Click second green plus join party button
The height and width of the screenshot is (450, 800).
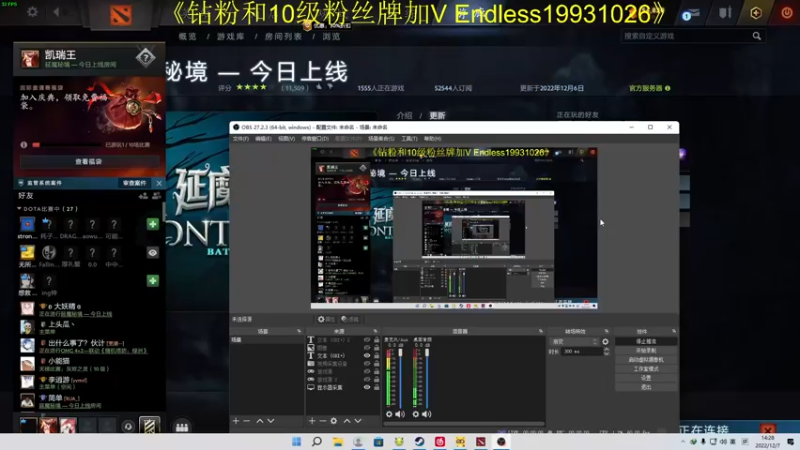click(x=153, y=281)
